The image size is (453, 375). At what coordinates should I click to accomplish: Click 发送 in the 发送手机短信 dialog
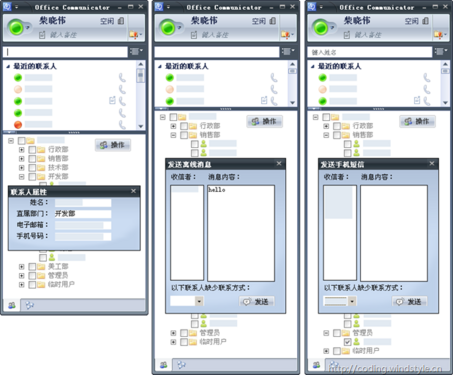409,302
